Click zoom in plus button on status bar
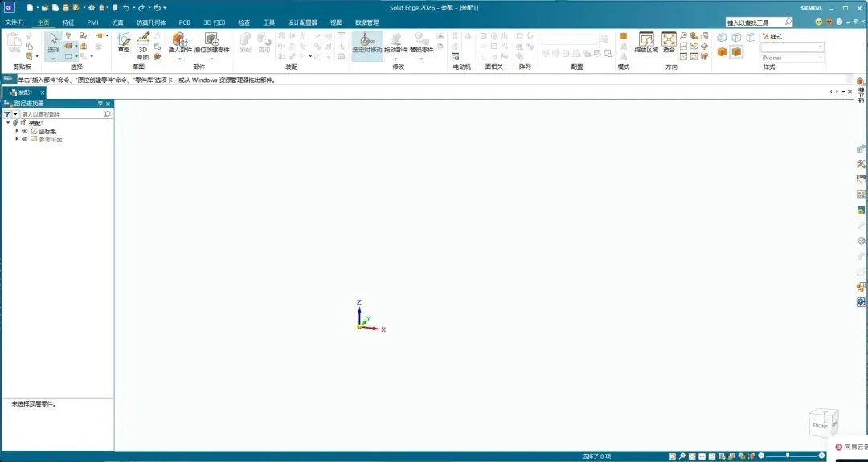The image size is (868, 462). click(821, 456)
